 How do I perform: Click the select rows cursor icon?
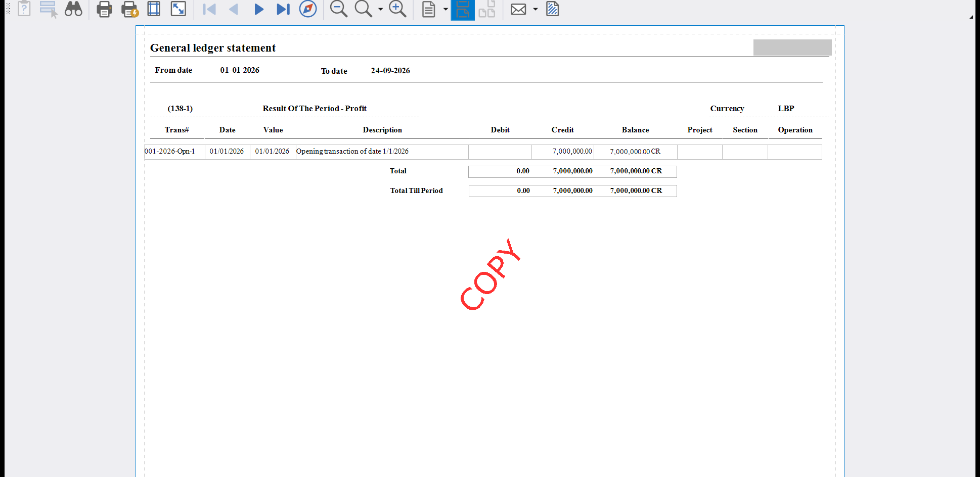coord(49,10)
